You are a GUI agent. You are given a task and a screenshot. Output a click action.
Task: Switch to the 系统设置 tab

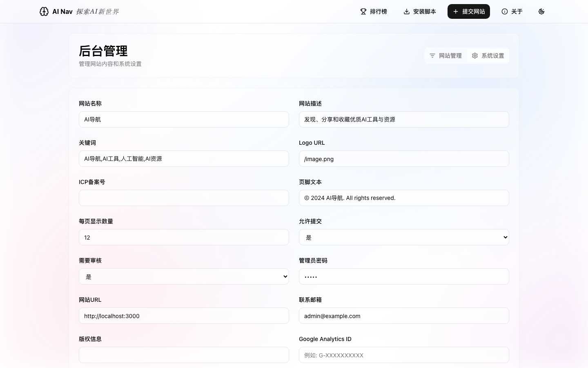pos(488,56)
